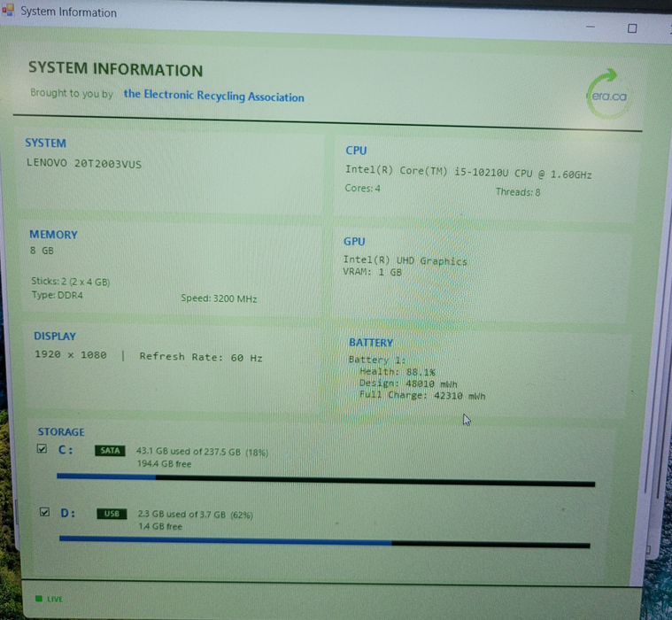Image resolution: width=672 pixels, height=620 pixels.
Task: Click the Intel Core i5-10210U CPU text
Action: pyautogui.click(x=468, y=172)
